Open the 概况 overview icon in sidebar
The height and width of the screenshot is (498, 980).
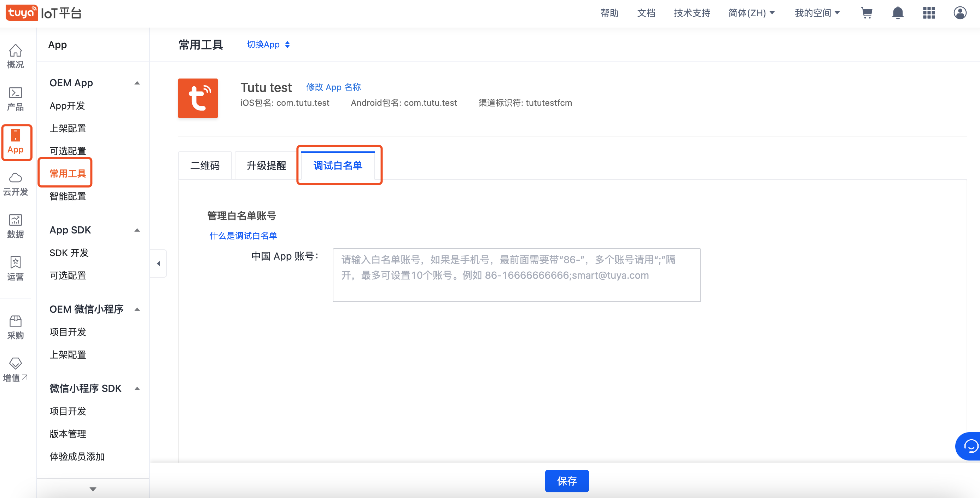[15, 56]
